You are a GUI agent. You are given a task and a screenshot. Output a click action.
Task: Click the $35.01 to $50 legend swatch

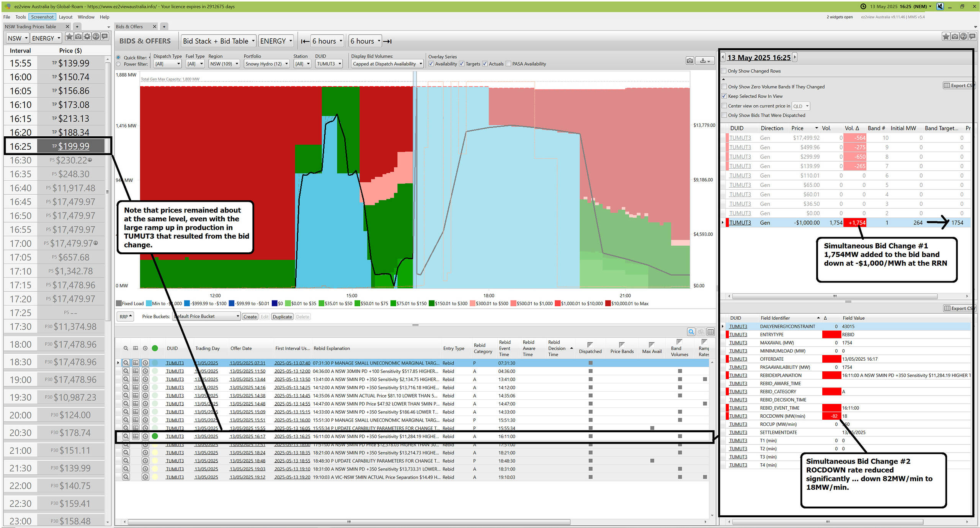click(321, 304)
